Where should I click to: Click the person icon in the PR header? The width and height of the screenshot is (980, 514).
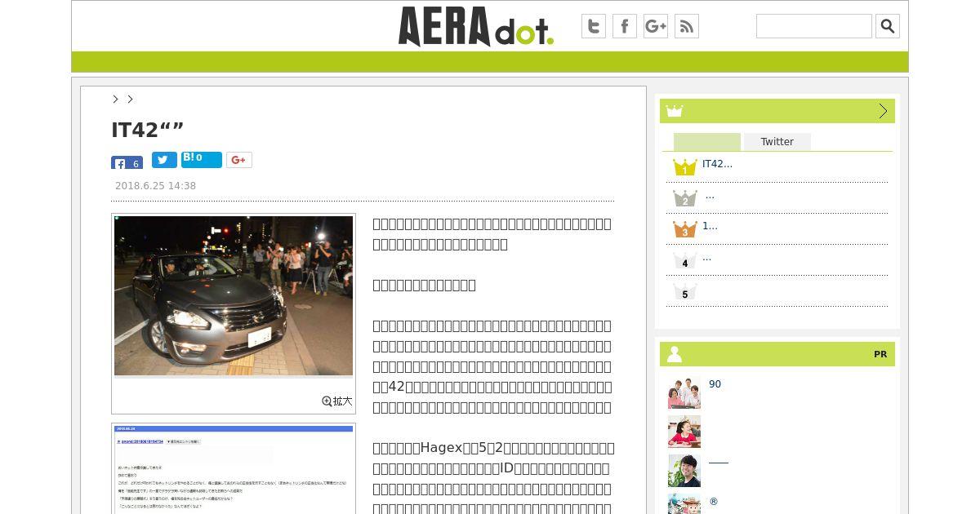point(675,354)
